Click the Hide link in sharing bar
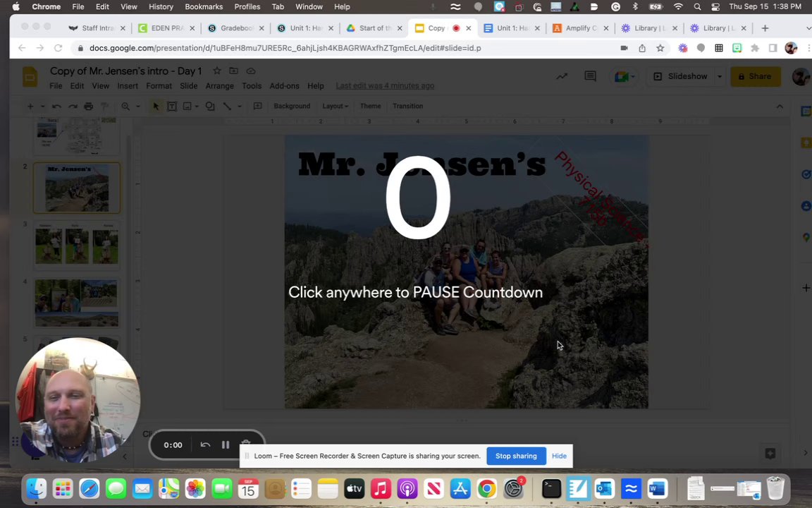Image resolution: width=812 pixels, height=508 pixels. pos(559,456)
